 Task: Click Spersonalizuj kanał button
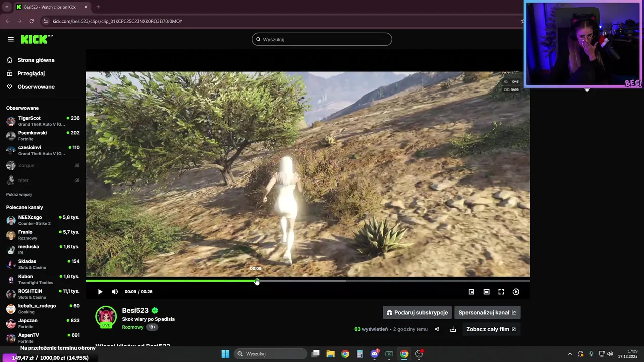pos(487,312)
